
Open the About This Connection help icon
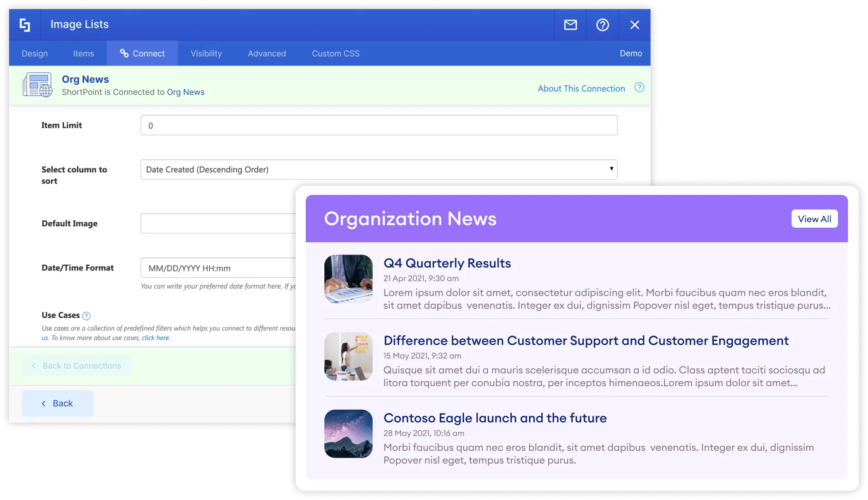pos(639,87)
